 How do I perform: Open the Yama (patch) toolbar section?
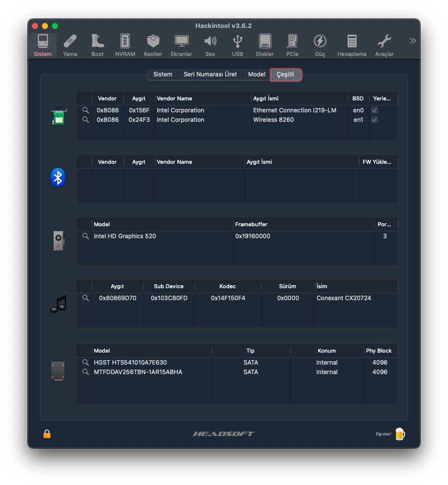[x=70, y=45]
